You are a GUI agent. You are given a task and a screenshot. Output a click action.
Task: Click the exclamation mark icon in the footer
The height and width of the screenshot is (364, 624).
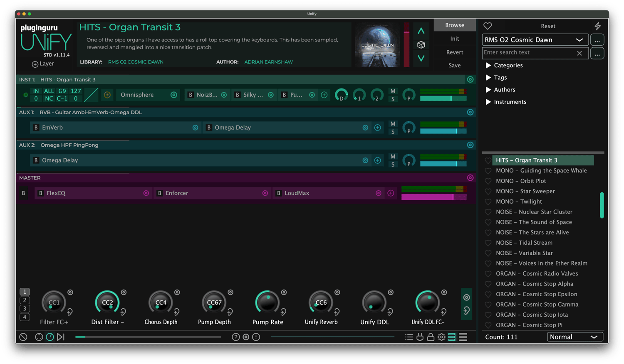click(x=256, y=337)
